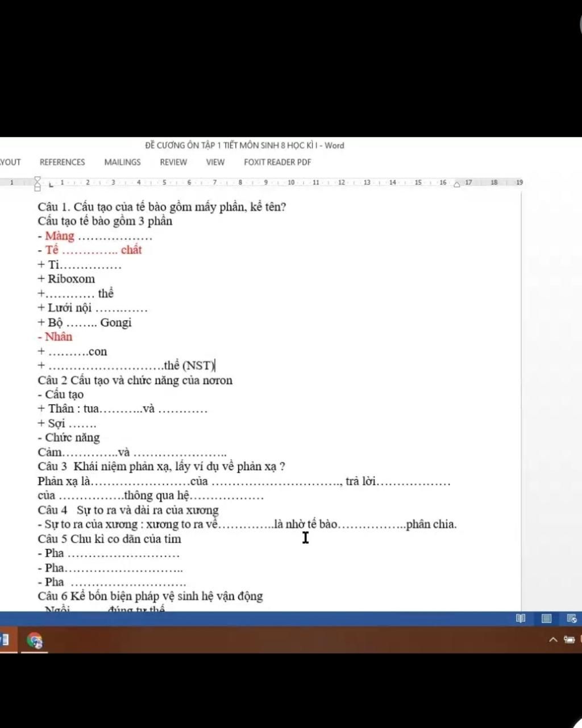Click the heading 'Câu 2 Cấu tạo và chức năng'

pyautogui.click(x=135, y=380)
